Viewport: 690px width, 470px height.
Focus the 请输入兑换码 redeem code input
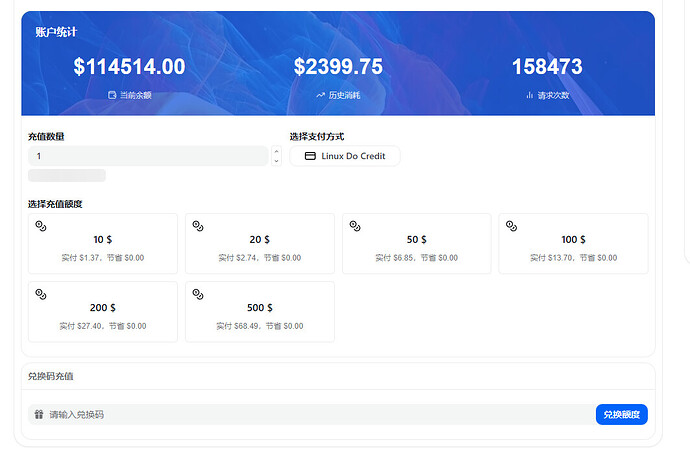311,414
